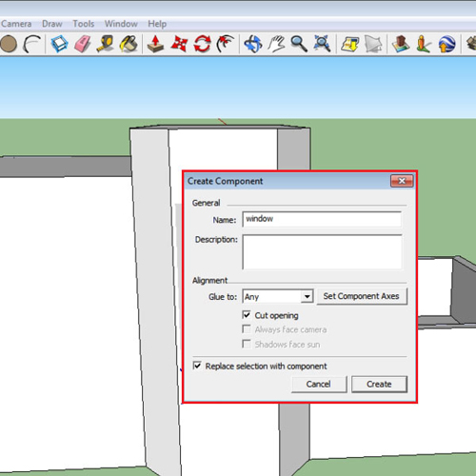Toggle Replace selection with component checkbox
The width and height of the screenshot is (476, 476).
coord(197,366)
